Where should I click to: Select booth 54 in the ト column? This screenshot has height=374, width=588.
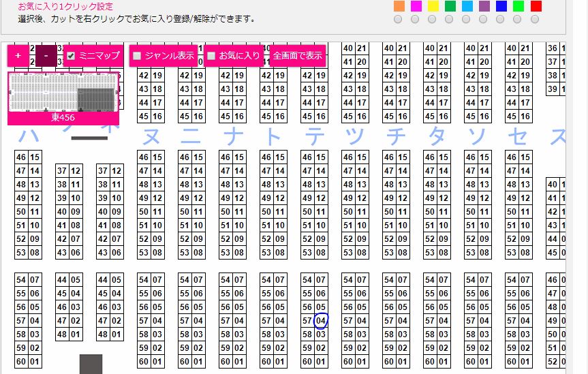click(266, 280)
